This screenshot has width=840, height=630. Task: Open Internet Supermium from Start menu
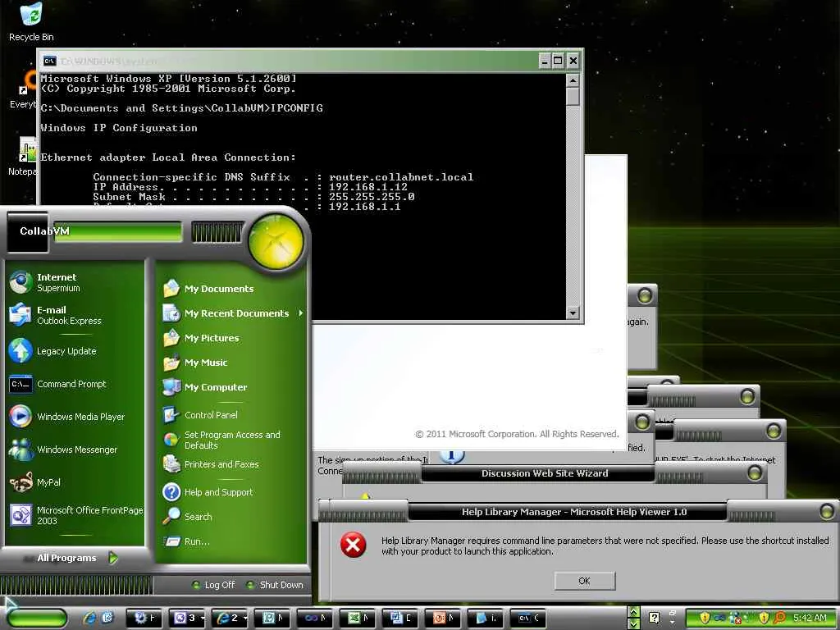pos(75,282)
